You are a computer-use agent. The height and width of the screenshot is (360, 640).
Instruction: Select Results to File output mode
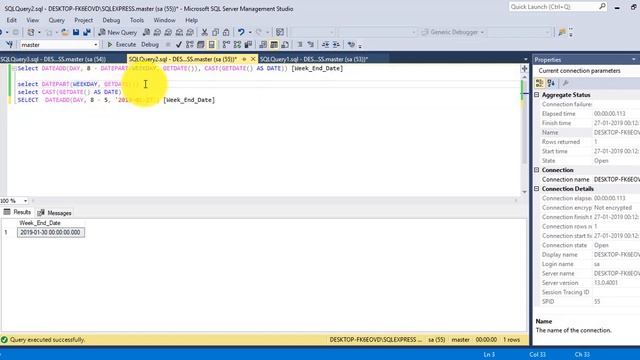(285, 44)
